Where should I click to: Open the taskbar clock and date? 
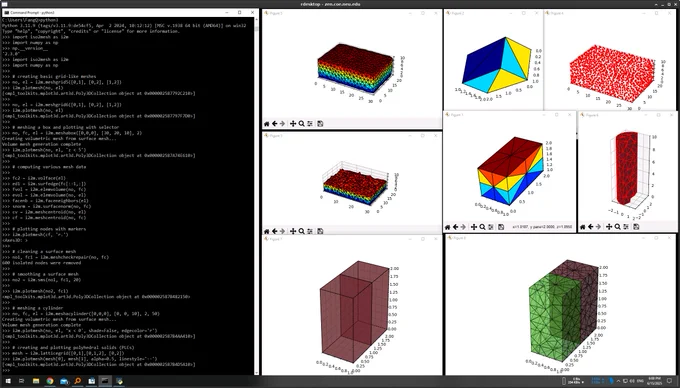point(653,381)
